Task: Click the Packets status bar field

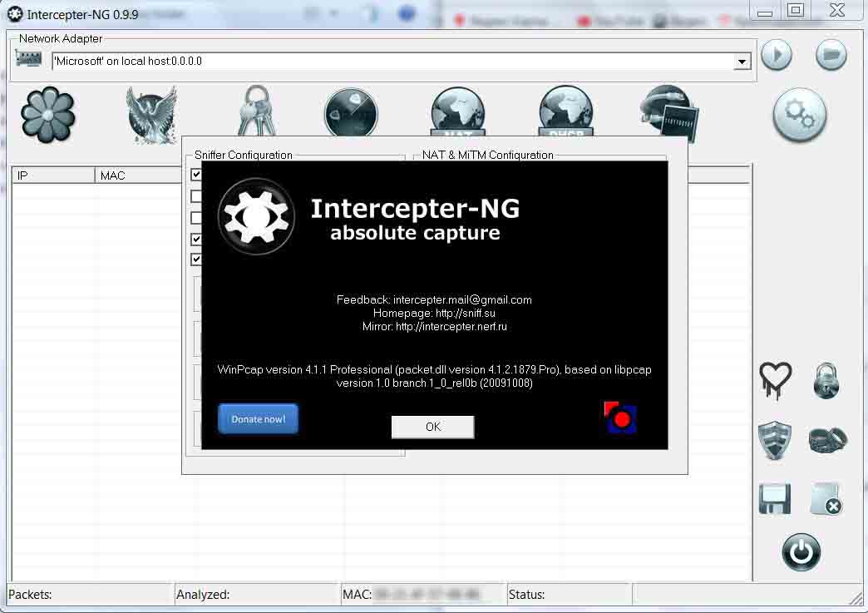Action: point(91,595)
